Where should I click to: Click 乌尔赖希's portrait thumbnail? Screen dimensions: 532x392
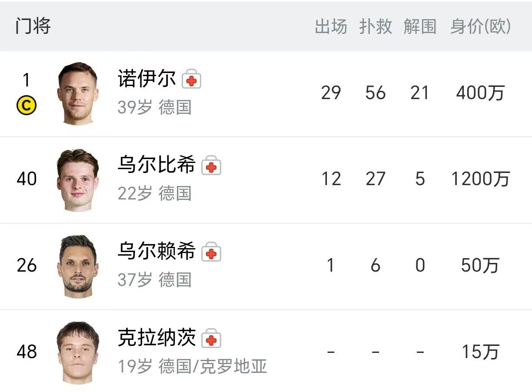click(78, 266)
